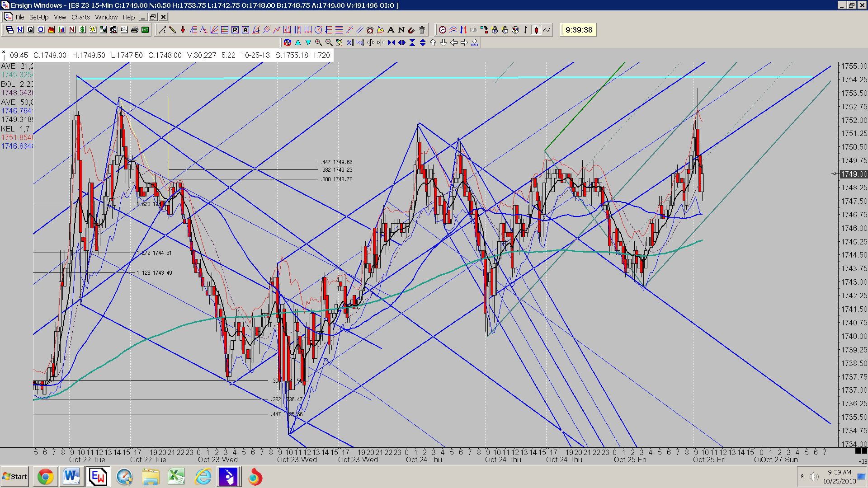Open the File menu

click(20, 17)
